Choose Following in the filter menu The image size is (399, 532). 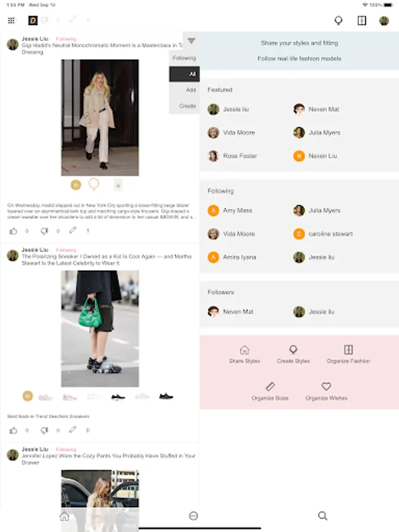(184, 58)
